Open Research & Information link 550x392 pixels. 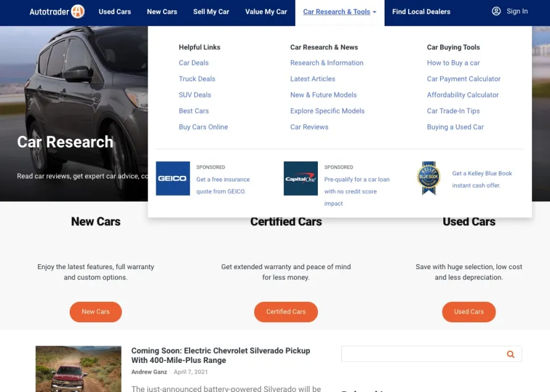(x=327, y=63)
